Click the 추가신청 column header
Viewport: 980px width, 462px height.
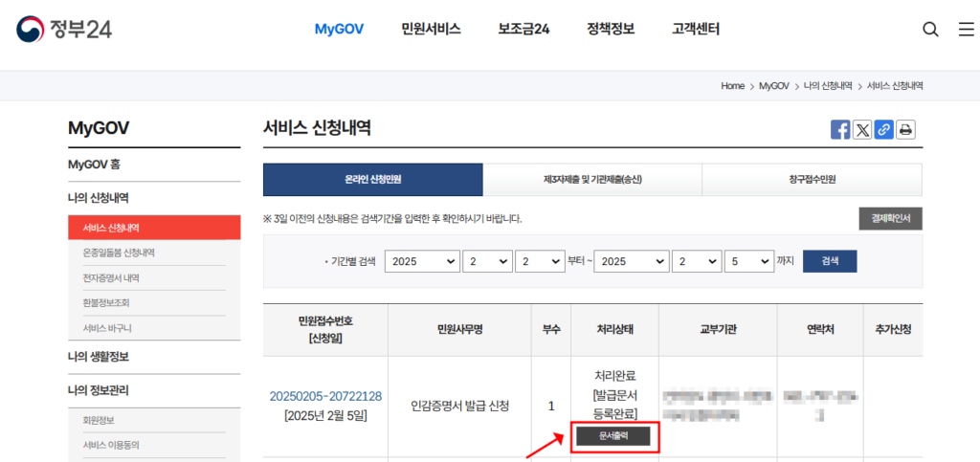coord(894,330)
